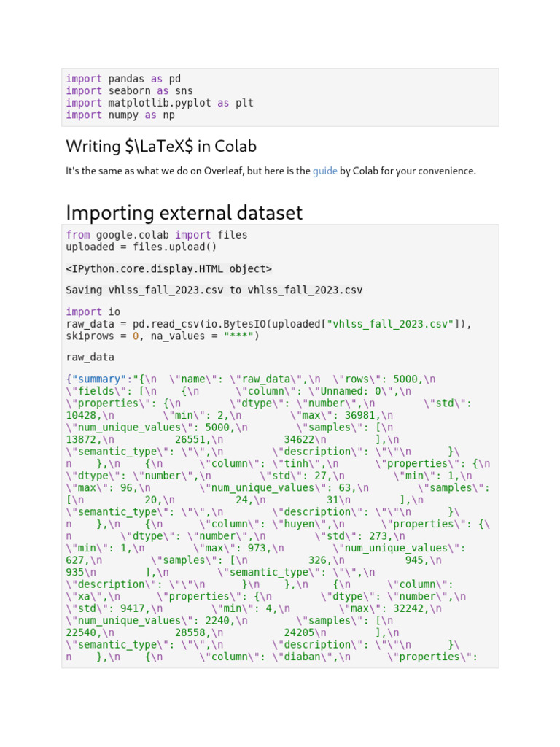Click the 'from google.colab import files' line
Image resolution: width=560 pixels, height=747 pixels.
pos(156,235)
